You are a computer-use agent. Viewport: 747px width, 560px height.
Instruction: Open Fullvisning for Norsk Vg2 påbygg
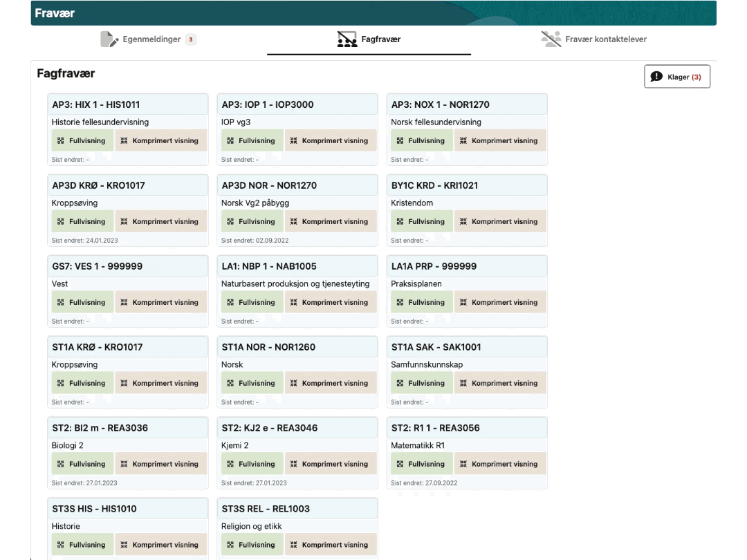point(250,222)
